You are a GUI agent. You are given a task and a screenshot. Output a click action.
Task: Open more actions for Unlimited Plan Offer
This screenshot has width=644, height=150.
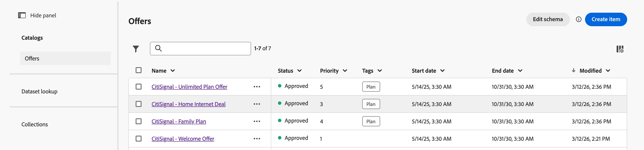[x=257, y=87]
